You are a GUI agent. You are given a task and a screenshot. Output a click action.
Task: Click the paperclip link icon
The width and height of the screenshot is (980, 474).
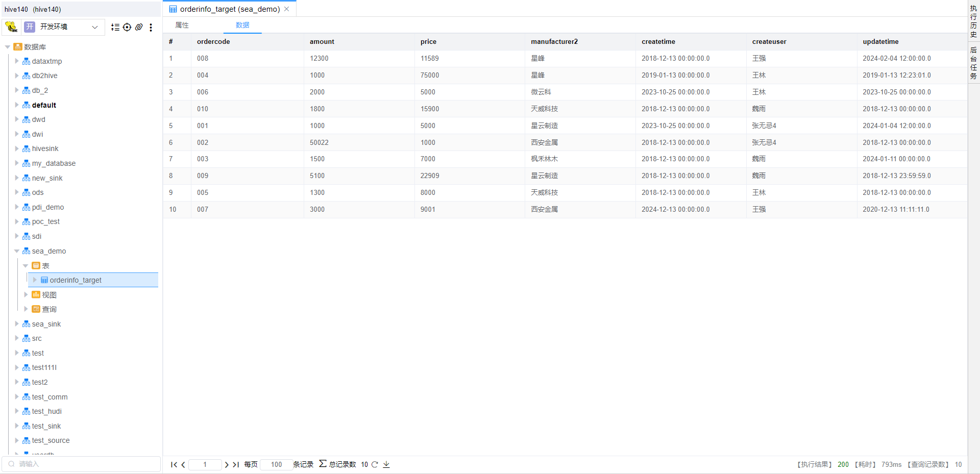pyautogui.click(x=139, y=28)
